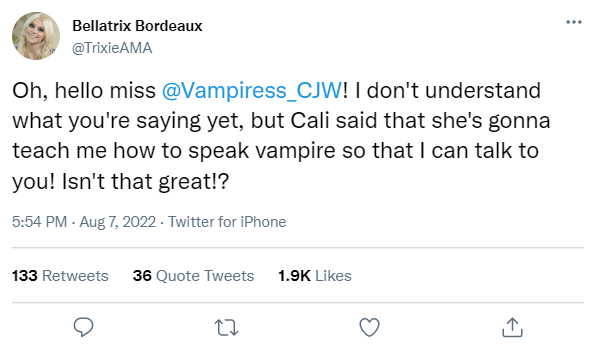Retweet using the arrows icon
Image resolution: width=596 pixels, height=364 pixels.
(x=227, y=328)
